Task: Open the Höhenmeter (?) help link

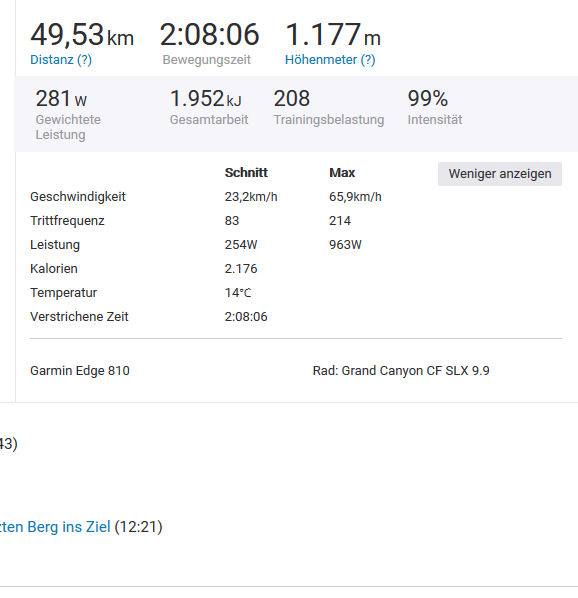Action: click(x=330, y=60)
